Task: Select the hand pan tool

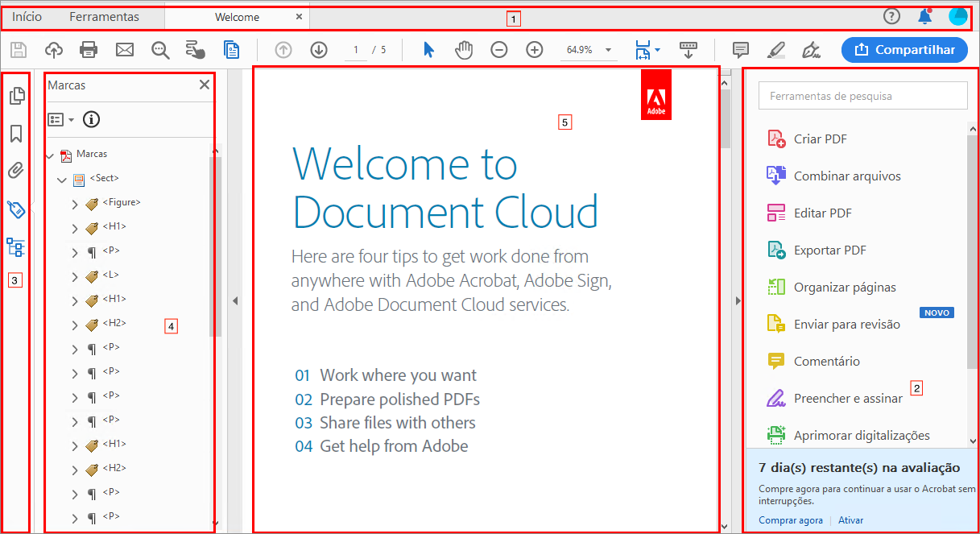Action: pos(464,50)
